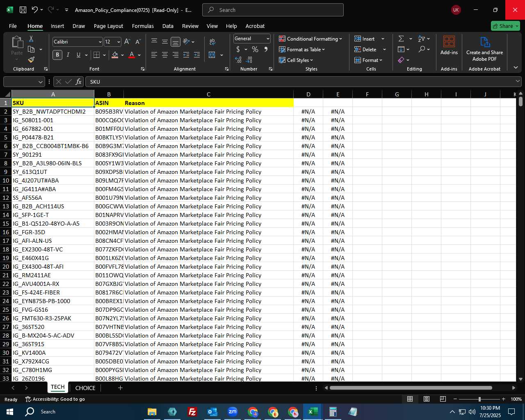Switch to the Data tab
Viewport: 525px width, 420px height.
[x=168, y=26]
